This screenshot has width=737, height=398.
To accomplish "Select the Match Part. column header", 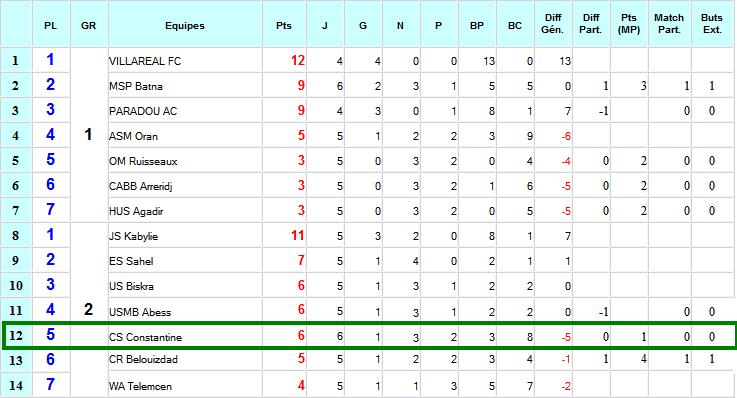I will tap(669, 24).
